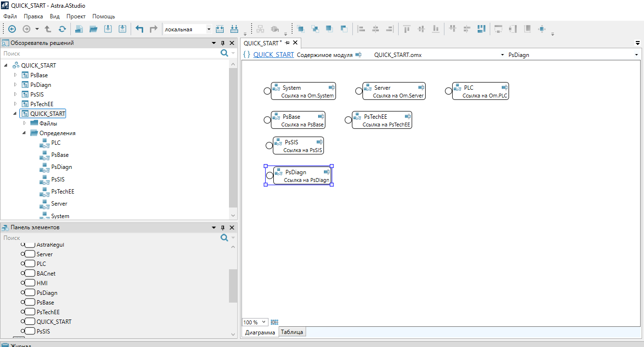Click the Панель элементов search field
644x347 pixels.
pyautogui.click(x=108, y=238)
